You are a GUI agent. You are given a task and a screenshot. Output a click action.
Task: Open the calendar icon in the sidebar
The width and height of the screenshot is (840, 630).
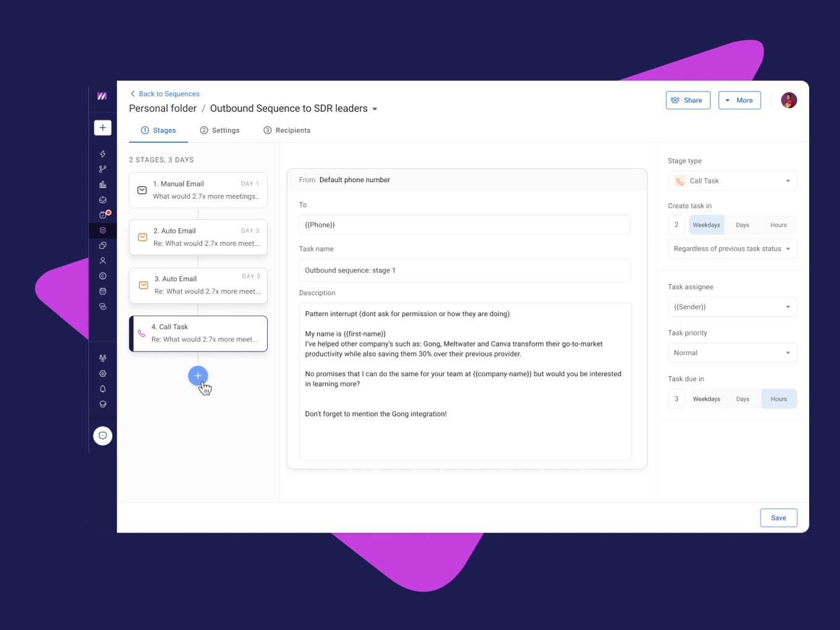[x=103, y=290]
